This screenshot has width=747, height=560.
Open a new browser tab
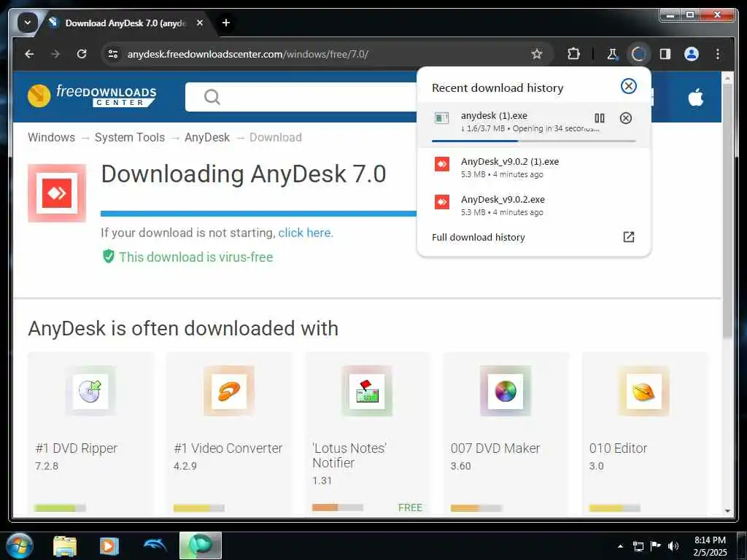coord(226,23)
